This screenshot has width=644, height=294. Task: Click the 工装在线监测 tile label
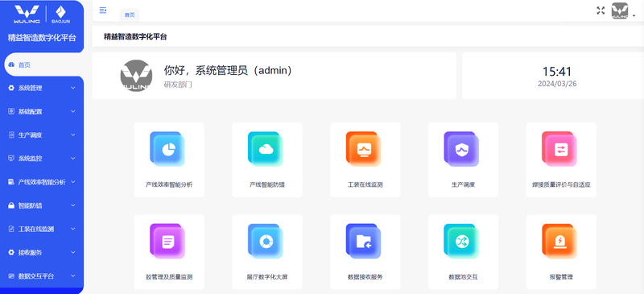point(365,184)
